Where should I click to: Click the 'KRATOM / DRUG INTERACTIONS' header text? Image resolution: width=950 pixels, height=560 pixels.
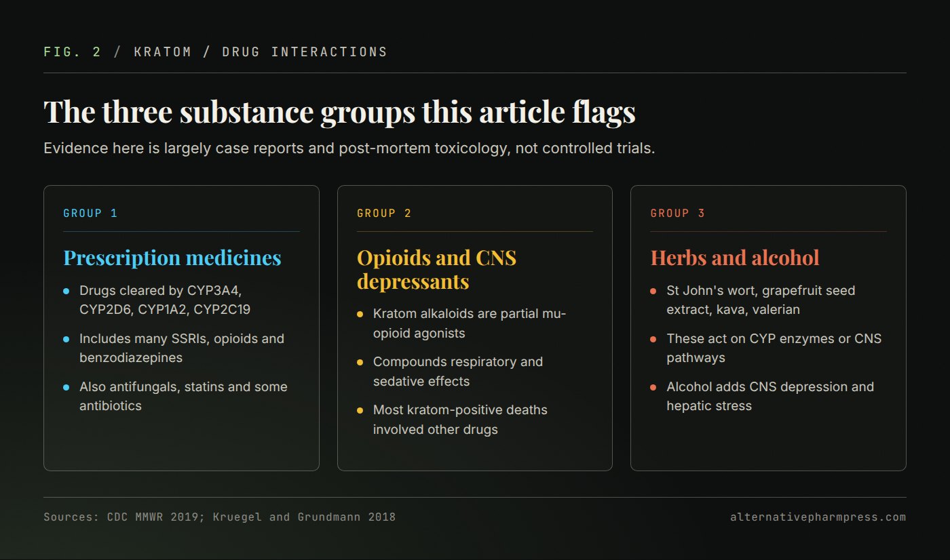coord(261,52)
